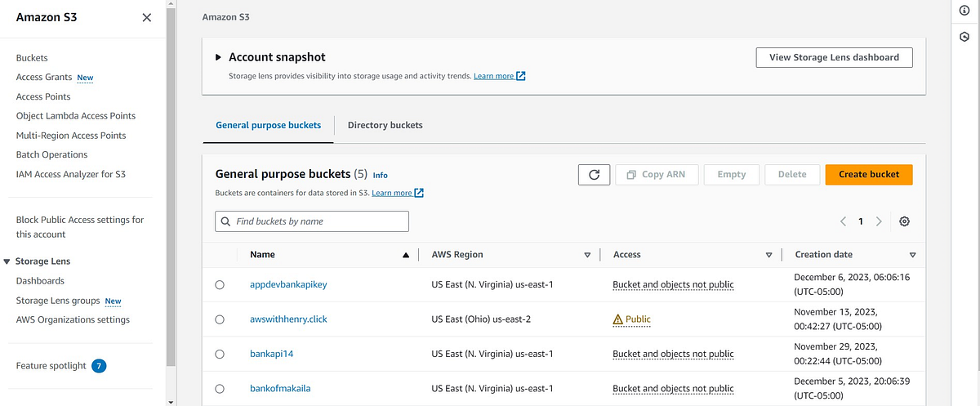Close the Amazon S3 navigation panel

pos(147,17)
